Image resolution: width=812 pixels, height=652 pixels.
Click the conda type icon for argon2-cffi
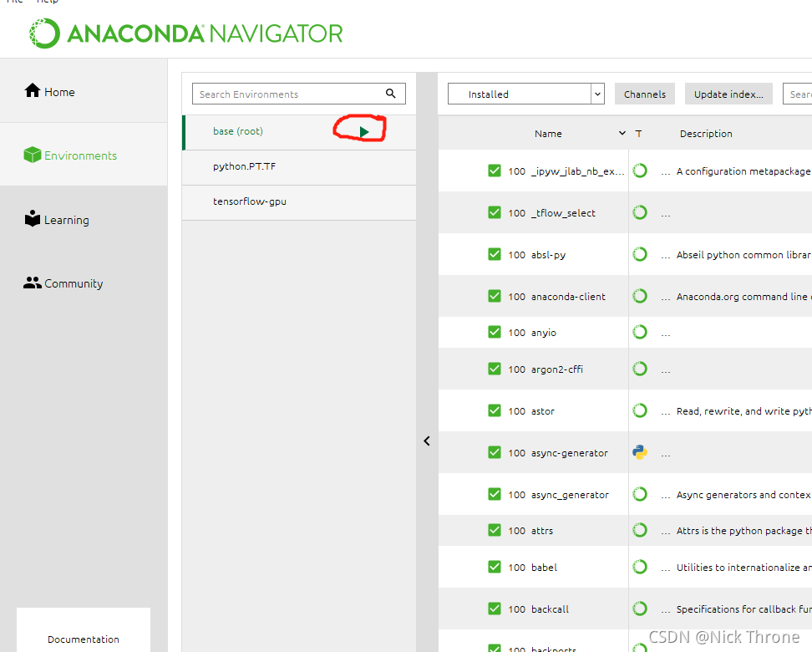tap(640, 369)
